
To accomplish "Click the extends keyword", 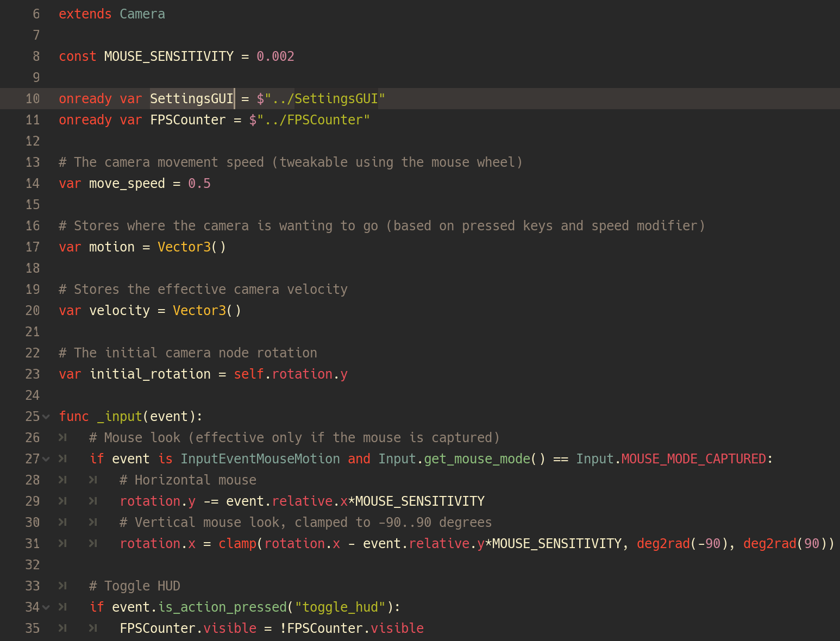I will [85, 14].
